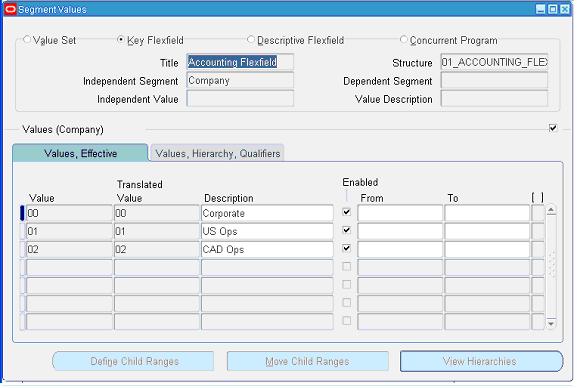Click the Move Child Ranges button
577x388 pixels.
308,361
